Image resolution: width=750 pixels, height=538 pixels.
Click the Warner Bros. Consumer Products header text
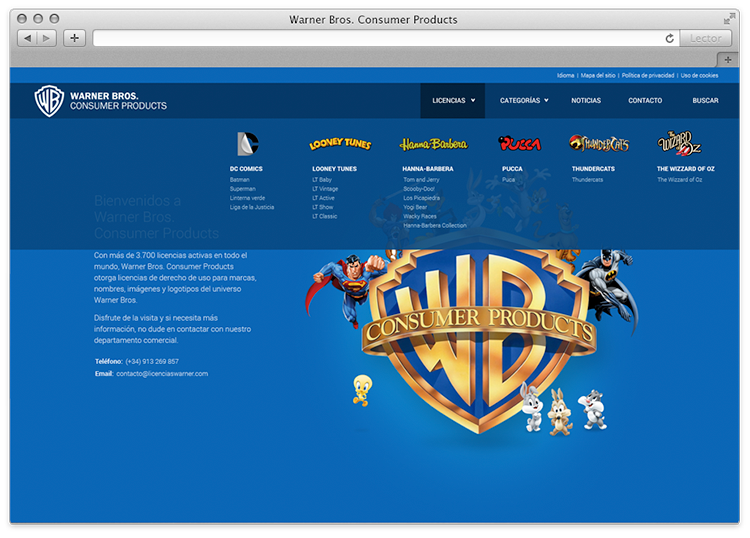118,101
